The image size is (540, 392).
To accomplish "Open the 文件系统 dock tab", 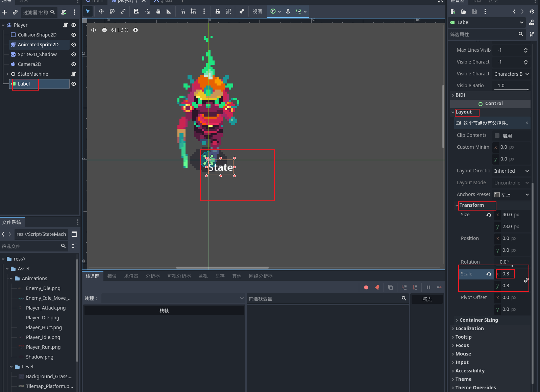I will (x=12, y=222).
